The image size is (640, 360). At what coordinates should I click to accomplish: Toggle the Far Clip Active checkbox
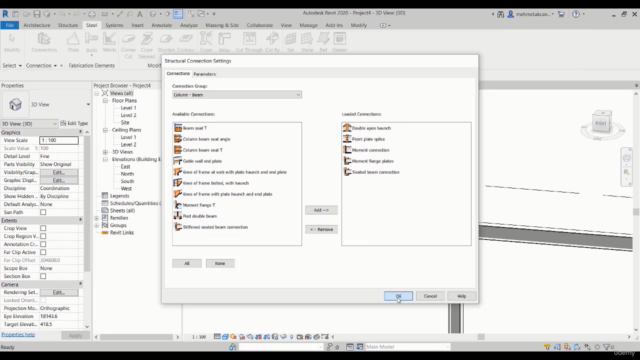click(43, 252)
